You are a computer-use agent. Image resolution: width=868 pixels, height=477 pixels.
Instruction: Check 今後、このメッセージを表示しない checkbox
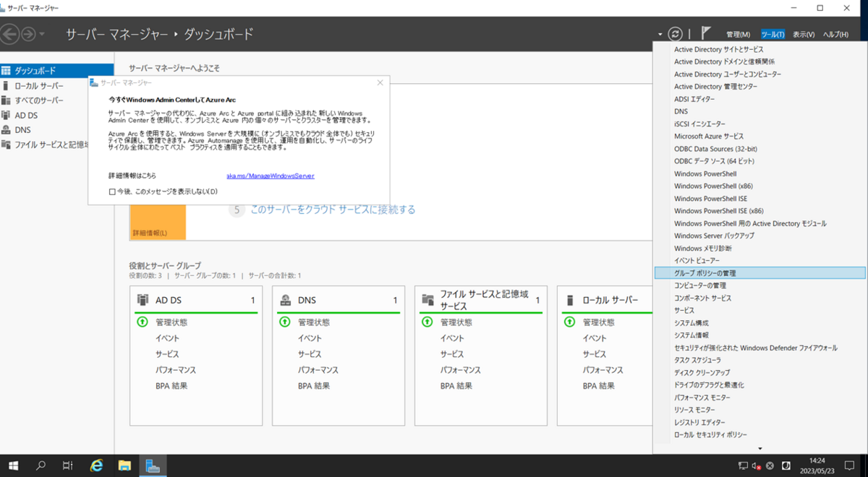pyautogui.click(x=112, y=192)
